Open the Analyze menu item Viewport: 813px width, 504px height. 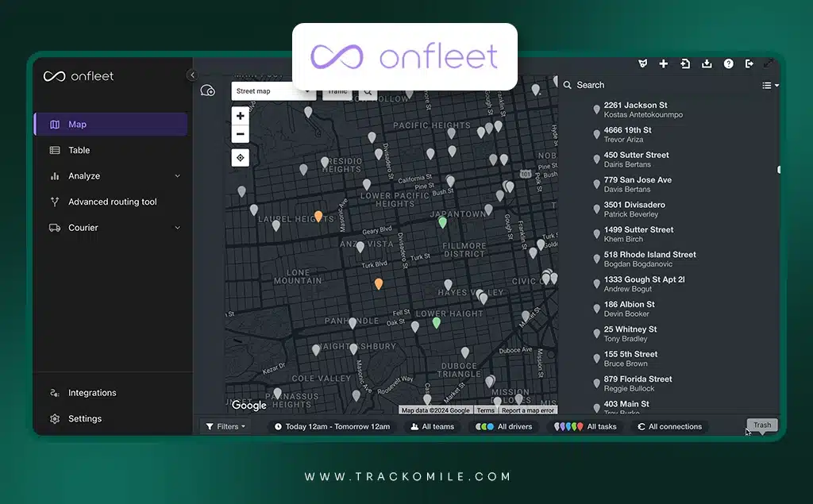(84, 176)
